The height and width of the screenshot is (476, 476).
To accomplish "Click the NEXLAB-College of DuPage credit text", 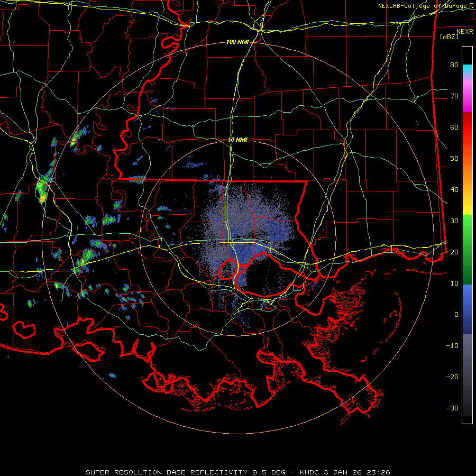I will 422,6.
